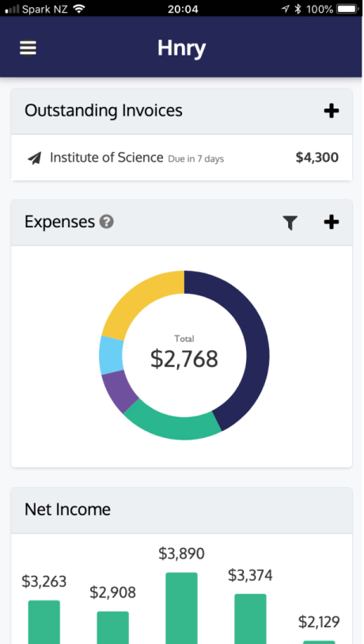
Task: Tap the Hnry app title
Action: coord(181,48)
